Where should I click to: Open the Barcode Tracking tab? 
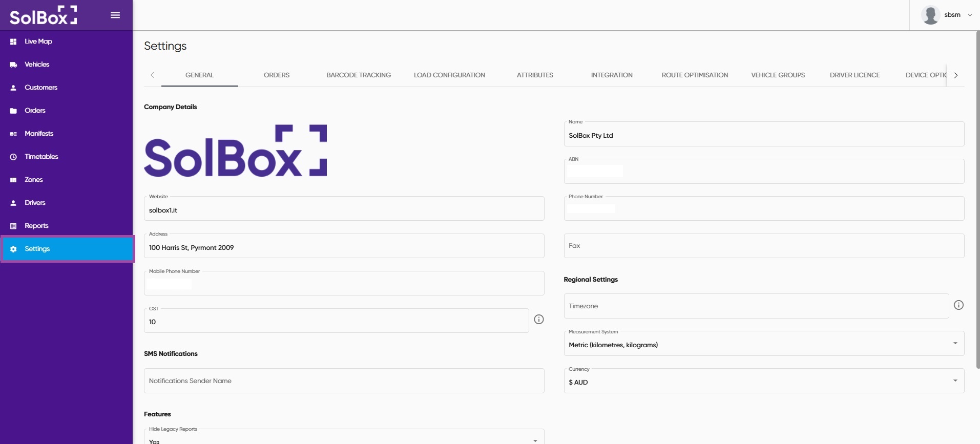359,75
